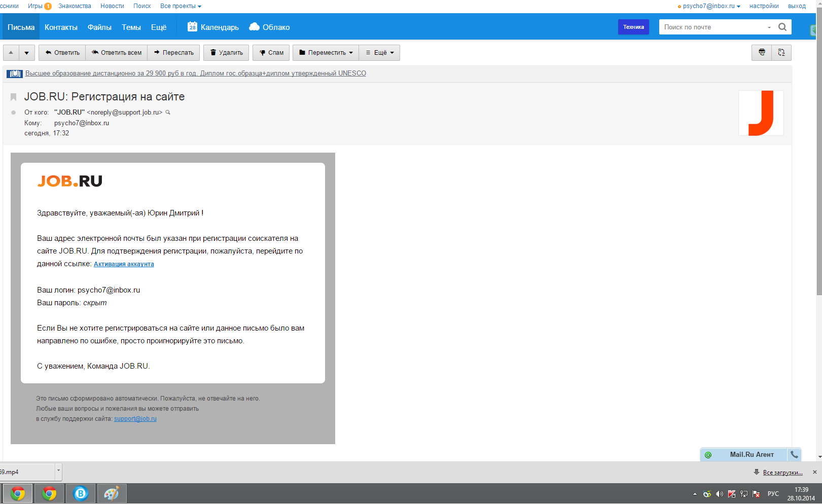Click the Agent online status @ icon
Screen dimensions: 822x504
(x=708, y=455)
